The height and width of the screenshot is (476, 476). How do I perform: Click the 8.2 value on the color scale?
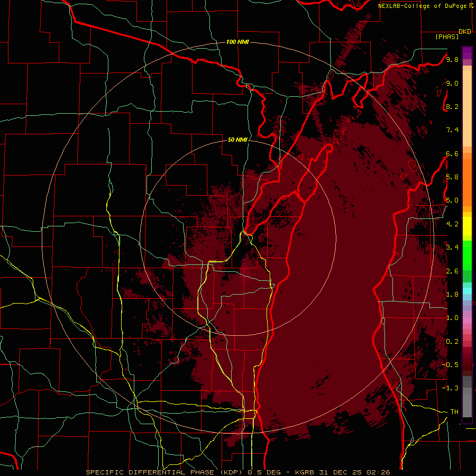click(x=452, y=106)
